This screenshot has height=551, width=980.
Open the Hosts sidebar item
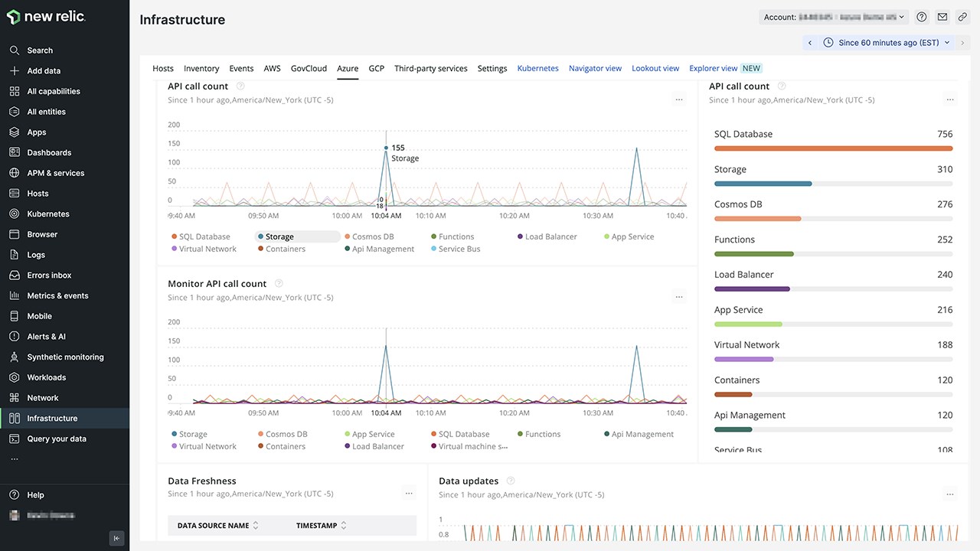pos(38,194)
